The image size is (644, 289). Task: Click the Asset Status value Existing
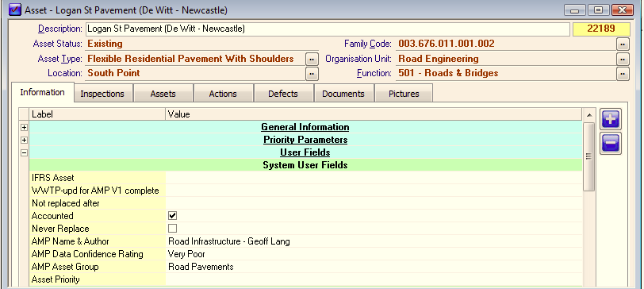[x=105, y=44]
